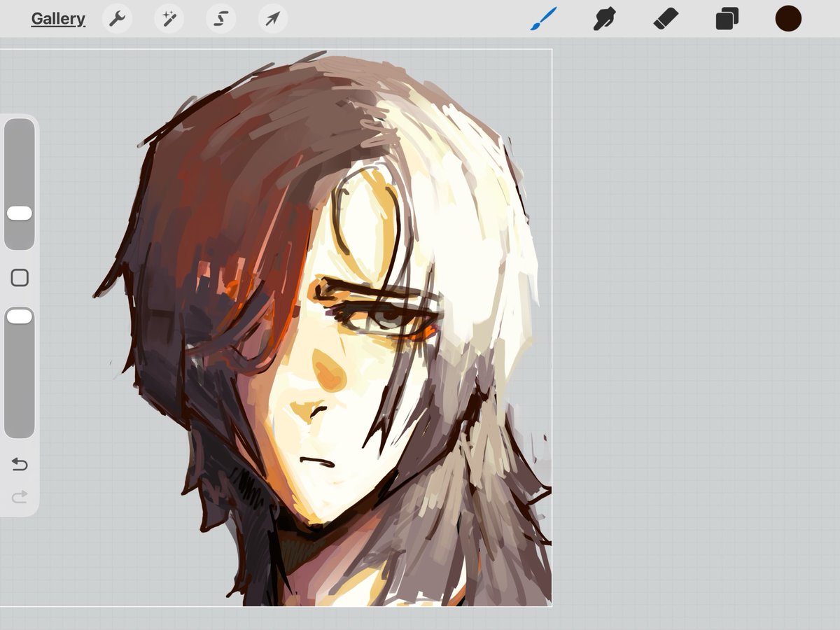Tap the square modify button on sidebar

[x=20, y=278]
